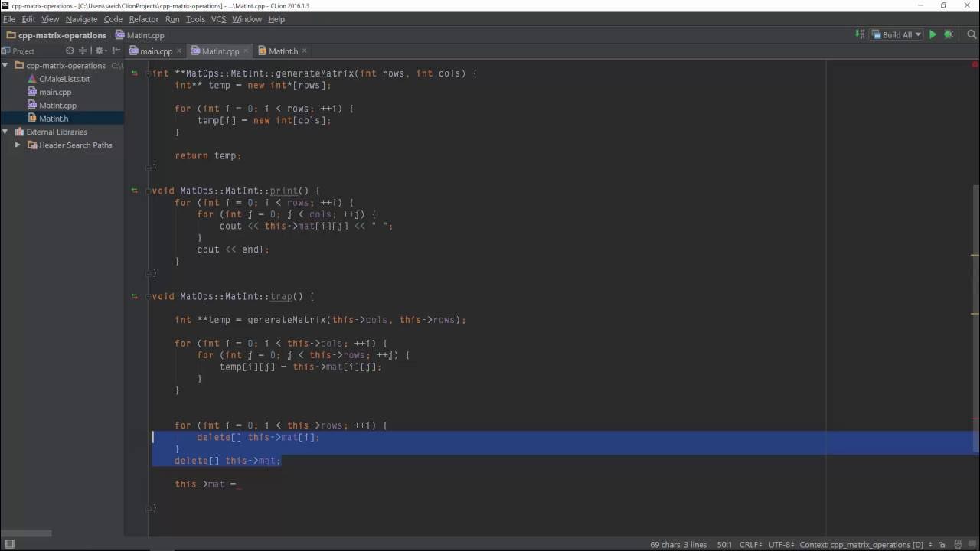Open the Tools menu
The width and height of the screenshot is (980, 551).
point(195,19)
